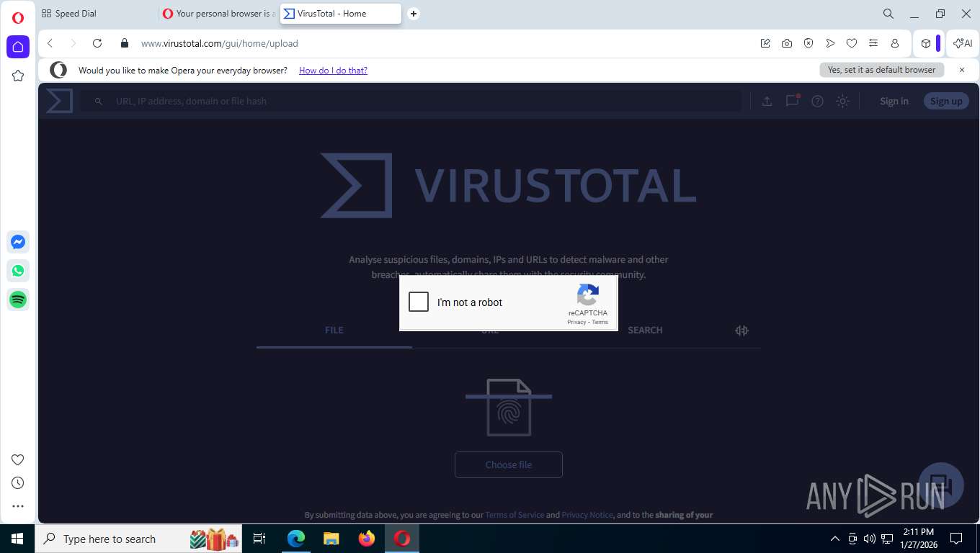980x553 pixels.
Task: Open Spotify in Opera sidebar
Action: tap(18, 300)
